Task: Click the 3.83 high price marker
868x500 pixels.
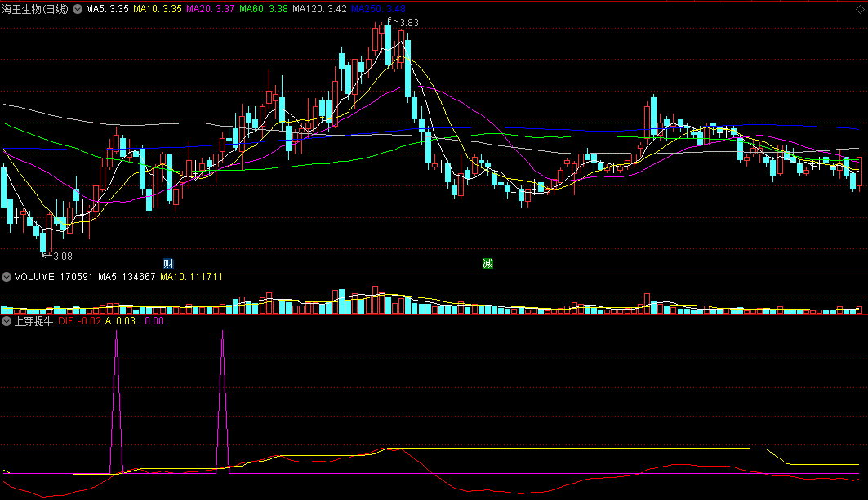Action: (408, 23)
